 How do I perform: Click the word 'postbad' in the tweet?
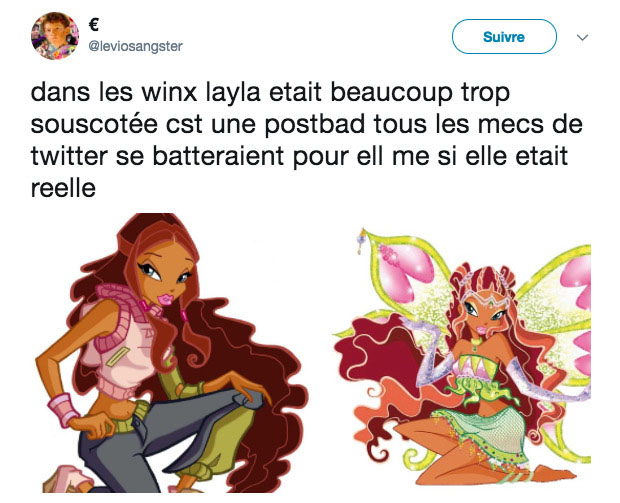click(x=315, y=126)
